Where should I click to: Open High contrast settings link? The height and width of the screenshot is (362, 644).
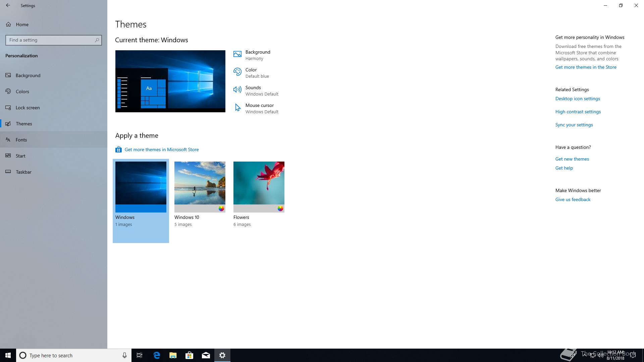tap(578, 112)
